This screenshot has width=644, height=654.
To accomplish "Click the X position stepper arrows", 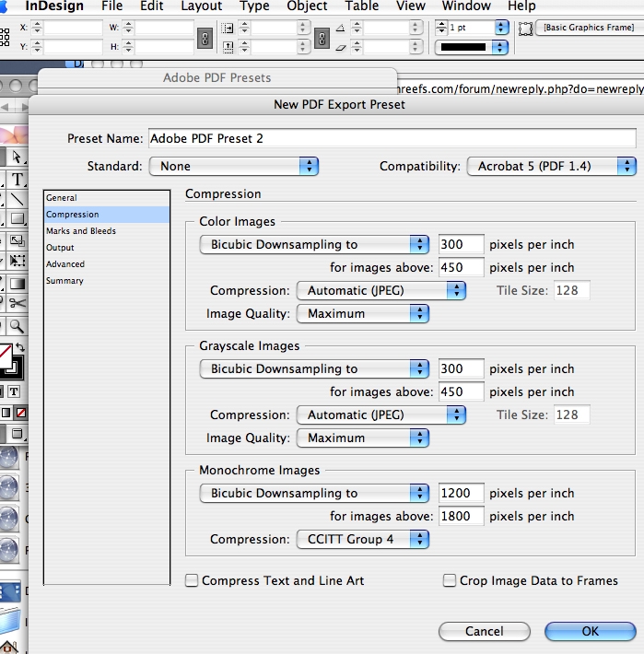I will coord(37,28).
